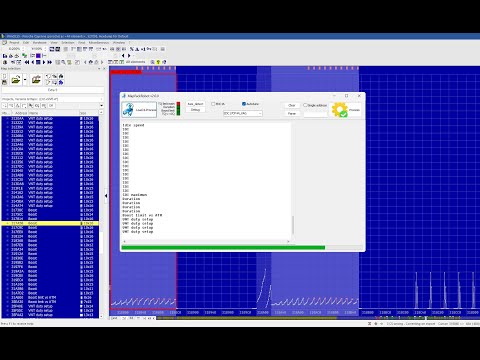Collapse the map list panel with the black splitter arrow
Viewport: 480px width, 360px height.
(x=106, y=196)
